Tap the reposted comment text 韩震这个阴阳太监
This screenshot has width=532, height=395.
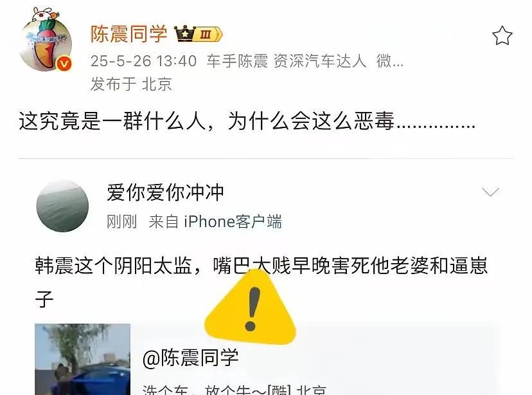pos(262,282)
